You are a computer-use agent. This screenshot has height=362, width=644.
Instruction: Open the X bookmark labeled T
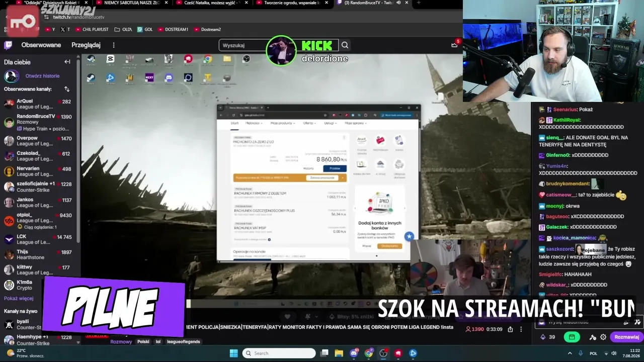(65, 30)
